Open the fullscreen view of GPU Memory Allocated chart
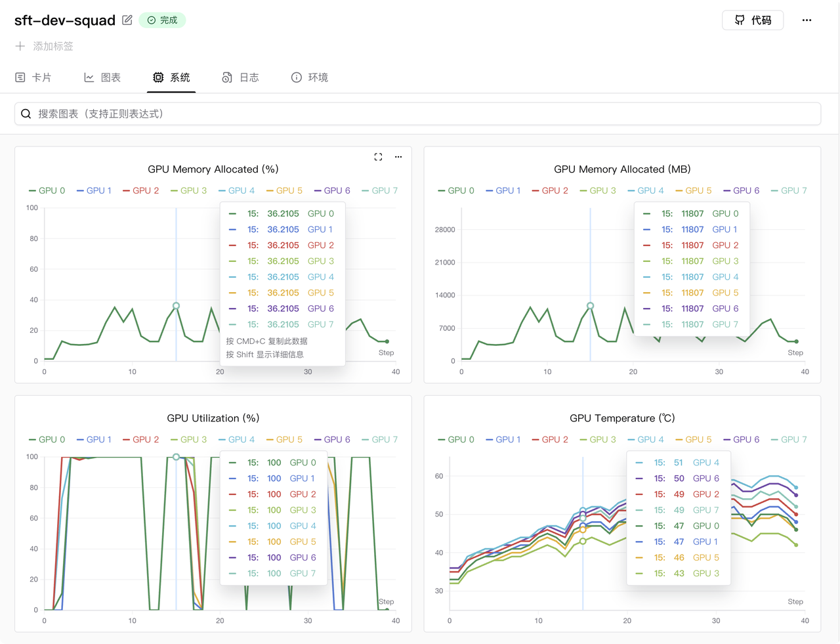 point(378,157)
